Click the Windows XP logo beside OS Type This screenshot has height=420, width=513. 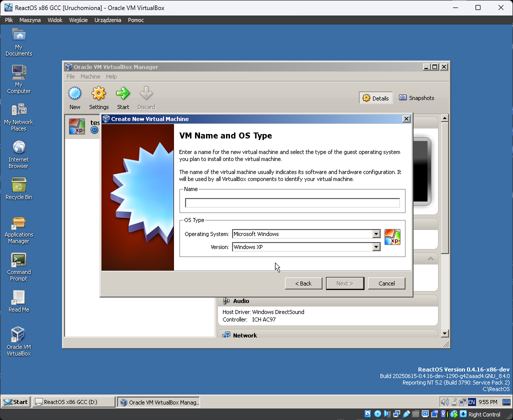pyautogui.click(x=392, y=237)
